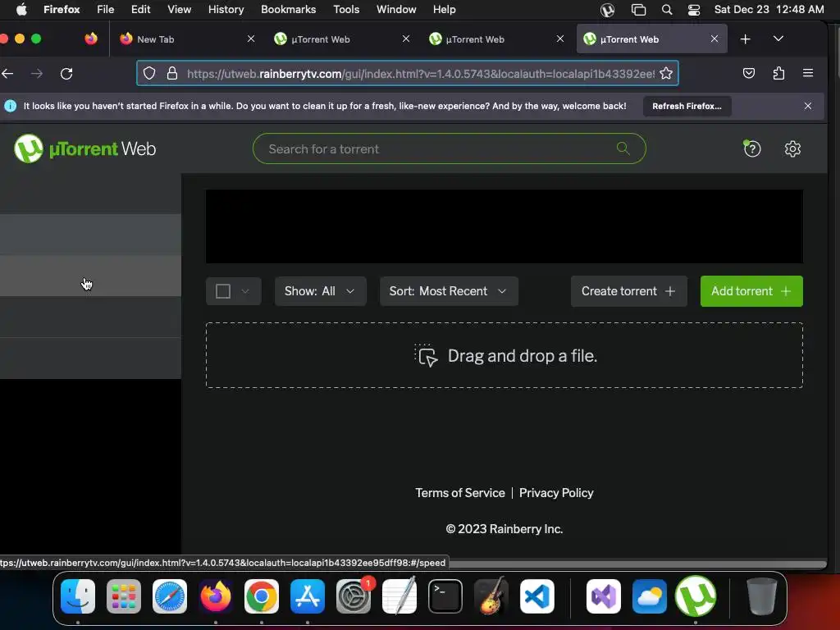This screenshot has height=630, width=840.
Task: Click the search magnifier in torrent search
Action: pyautogui.click(x=623, y=148)
